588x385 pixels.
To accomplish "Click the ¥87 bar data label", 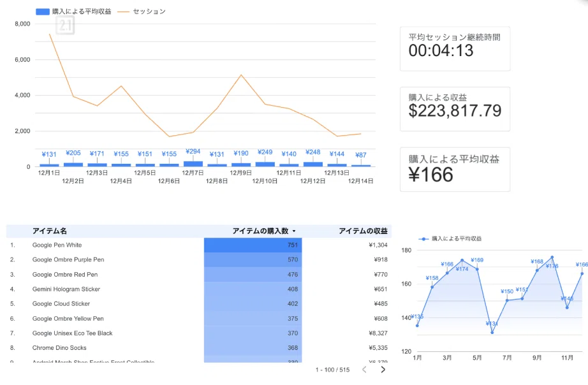I will (x=361, y=155).
